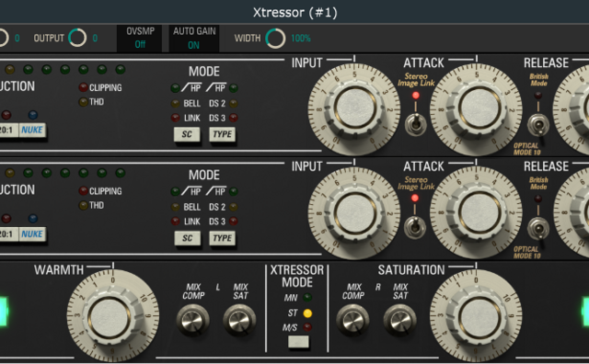Click the WARMTH knob
This screenshot has height=364, width=589.
112,316
